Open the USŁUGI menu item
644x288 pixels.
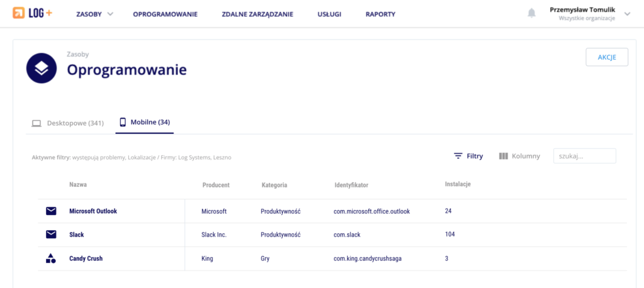pos(330,14)
